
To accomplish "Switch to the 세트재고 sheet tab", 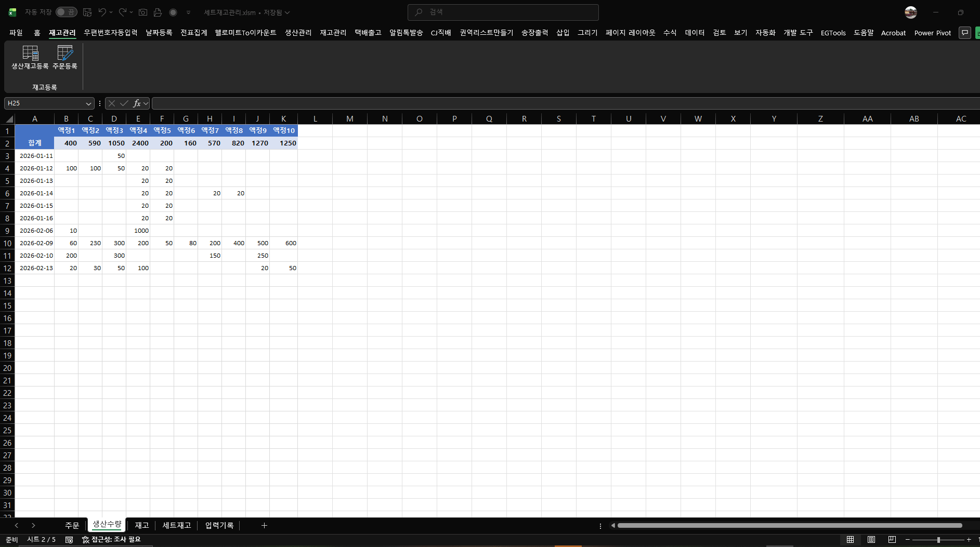I will (x=177, y=526).
